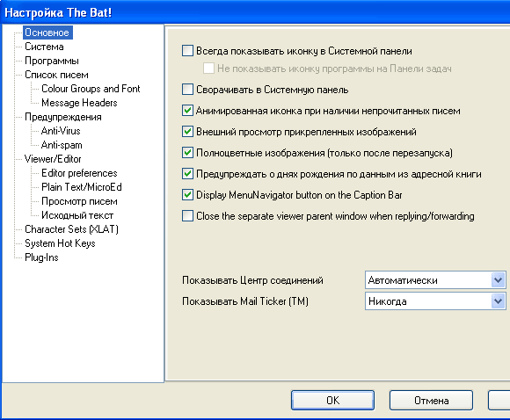510x420 pixels.
Task: Select 'Colour Groups and Font' item
Action: [x=91, y=89]
